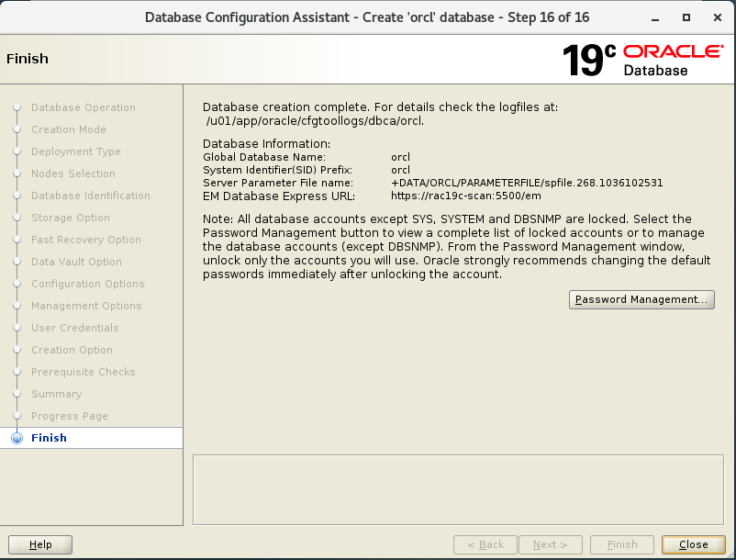
Task: Click the circle marker next to Summary
Action: pyautogui.click(x=17, y=394)
